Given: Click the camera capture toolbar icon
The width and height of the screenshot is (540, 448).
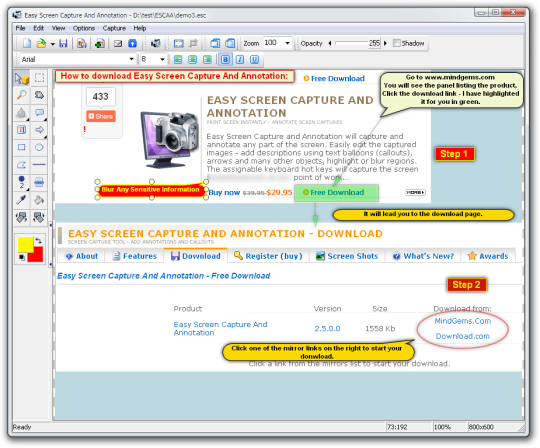Looking at the screenshot, I should [x=156, y=43].
